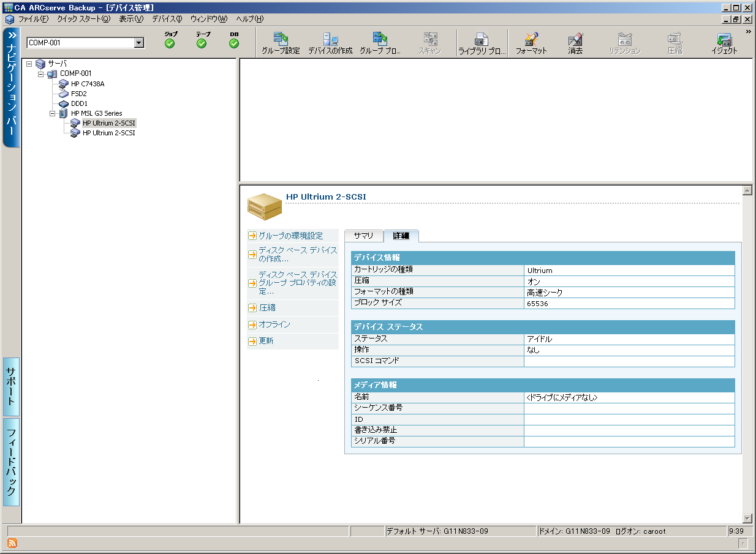The height and width of the screenshot is (554, 756).
Task: Click the detail pane scroll down arrow
Action: click(747, 518)
